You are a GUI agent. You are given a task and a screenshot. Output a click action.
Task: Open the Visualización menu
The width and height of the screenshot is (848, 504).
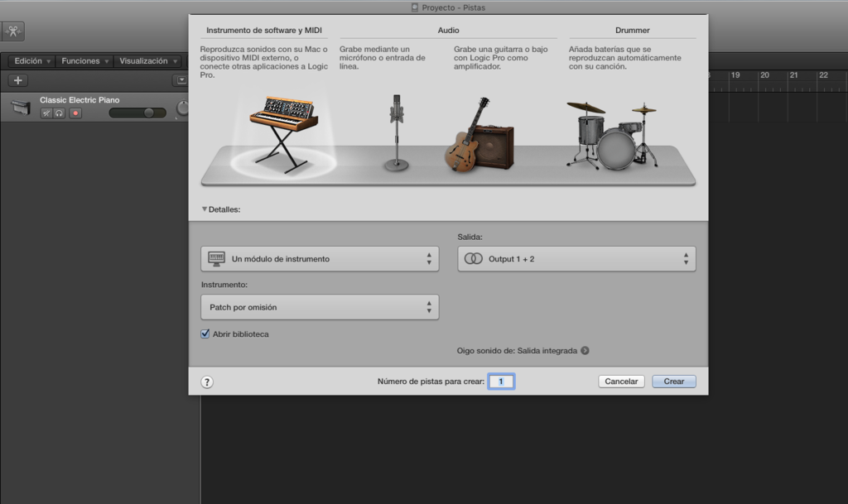148,61
